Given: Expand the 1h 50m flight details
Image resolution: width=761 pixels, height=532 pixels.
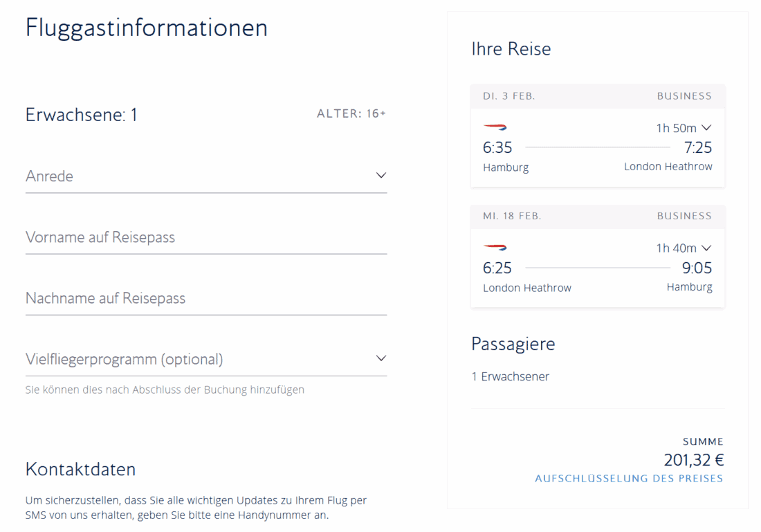Looking at the screenshot, I should point(683,128).
